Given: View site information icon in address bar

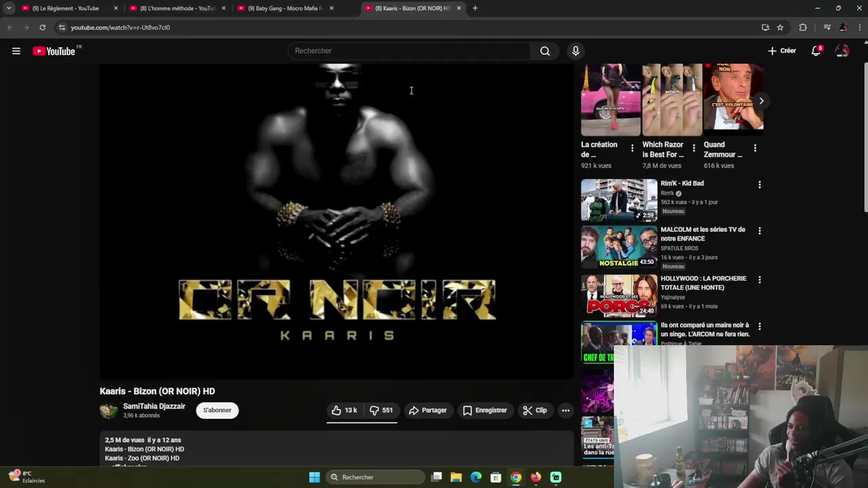Looking at the screenshot, I should (x=62, y=27).
